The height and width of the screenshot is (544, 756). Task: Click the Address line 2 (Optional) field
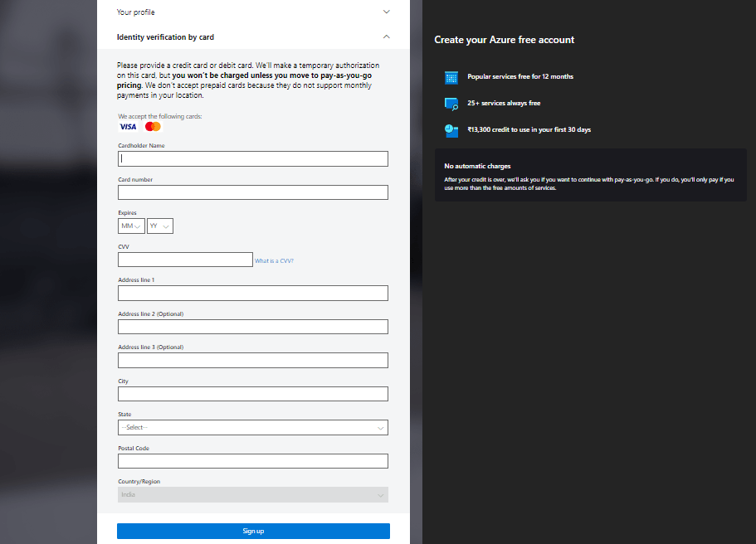click(252, 327)
